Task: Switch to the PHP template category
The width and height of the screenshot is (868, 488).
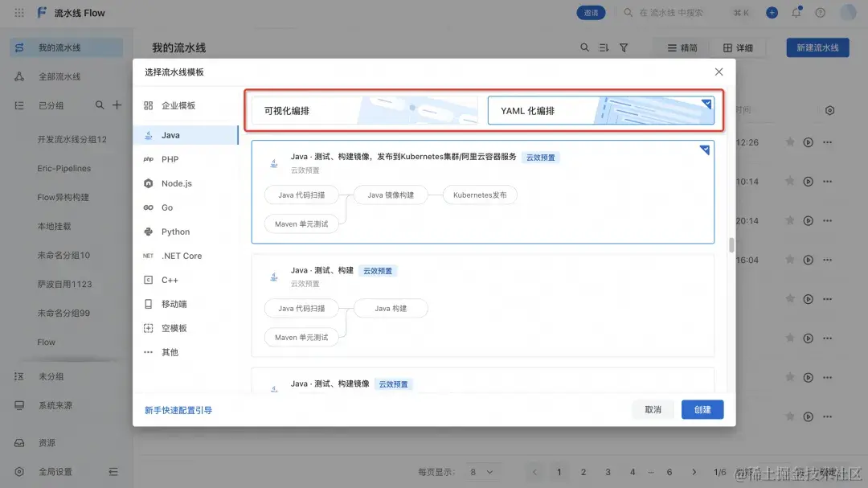Action: click(x=170, y=158)
